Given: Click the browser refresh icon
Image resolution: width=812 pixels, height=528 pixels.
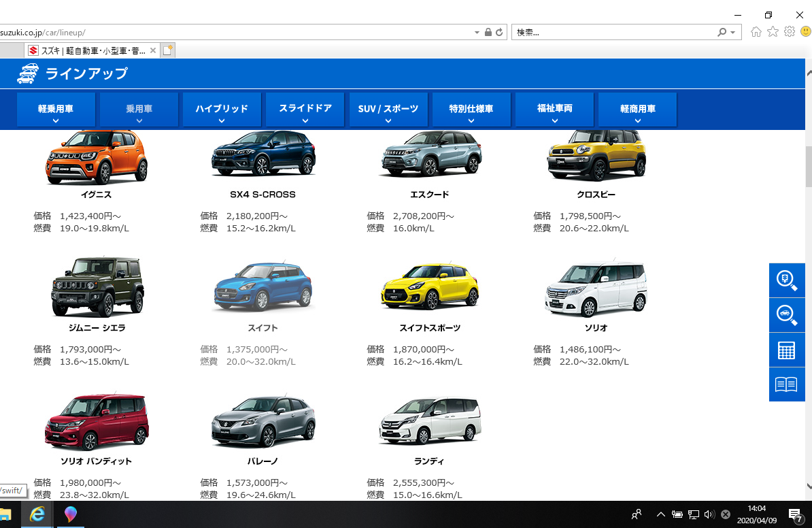Looking at the screenshot, I should tap(499, 32).
